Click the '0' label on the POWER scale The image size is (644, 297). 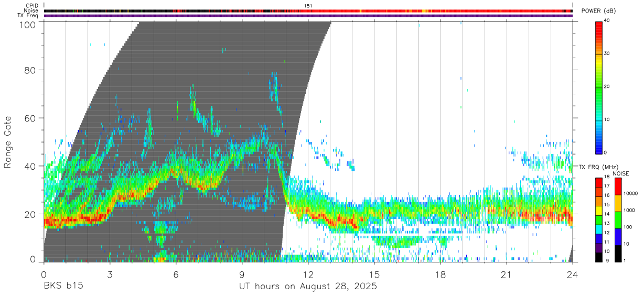click(605, 152)
